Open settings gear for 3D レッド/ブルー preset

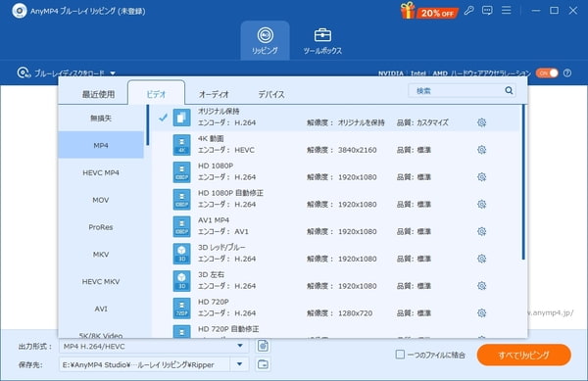482,259
